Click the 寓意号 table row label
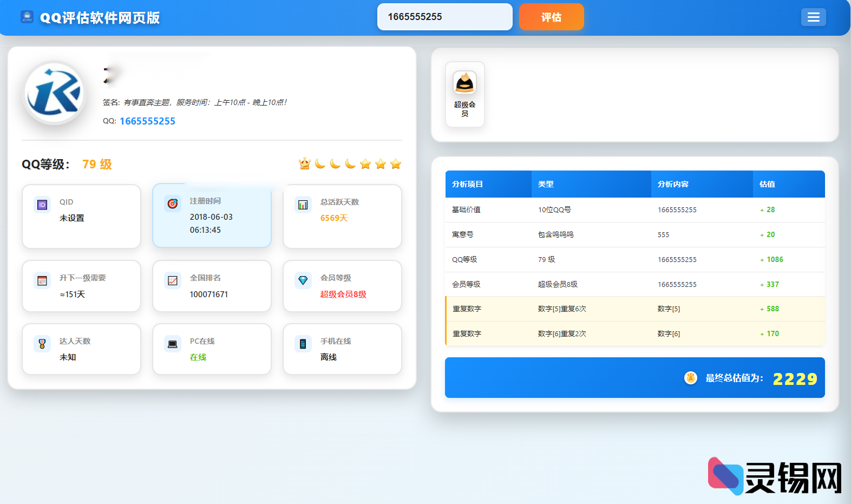Screen dimensions: 851x504 click(x=463, y=234)
